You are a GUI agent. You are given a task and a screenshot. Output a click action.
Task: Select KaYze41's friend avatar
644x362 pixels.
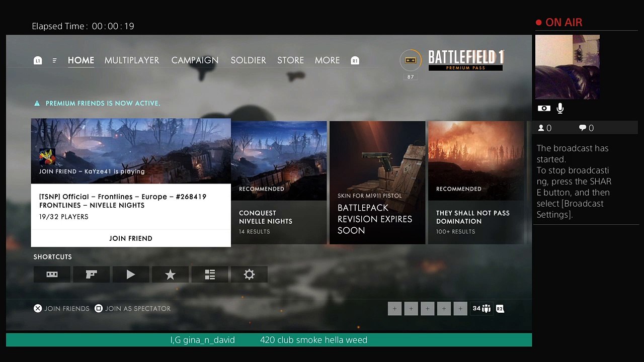[47, 157]
